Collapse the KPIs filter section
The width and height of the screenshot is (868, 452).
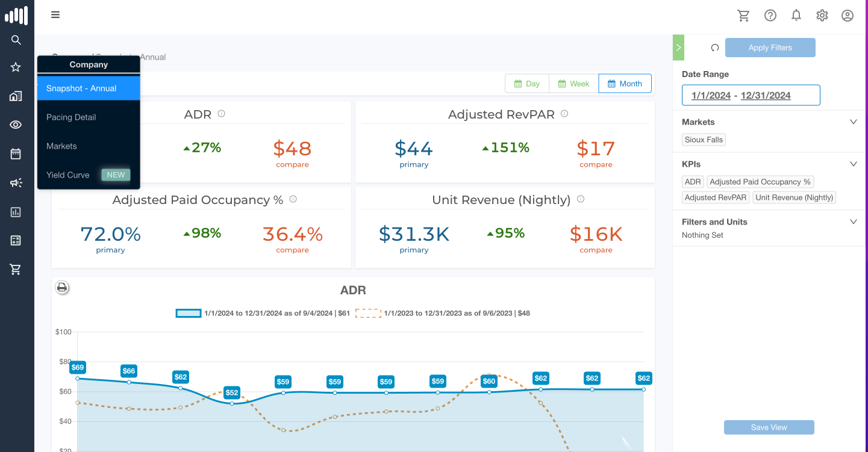(853, 164)
